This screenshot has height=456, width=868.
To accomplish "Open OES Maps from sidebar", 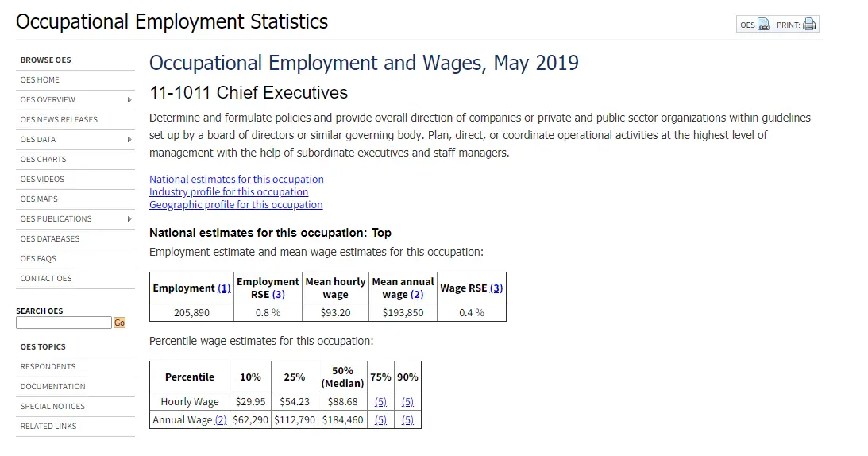I will 39,199.
